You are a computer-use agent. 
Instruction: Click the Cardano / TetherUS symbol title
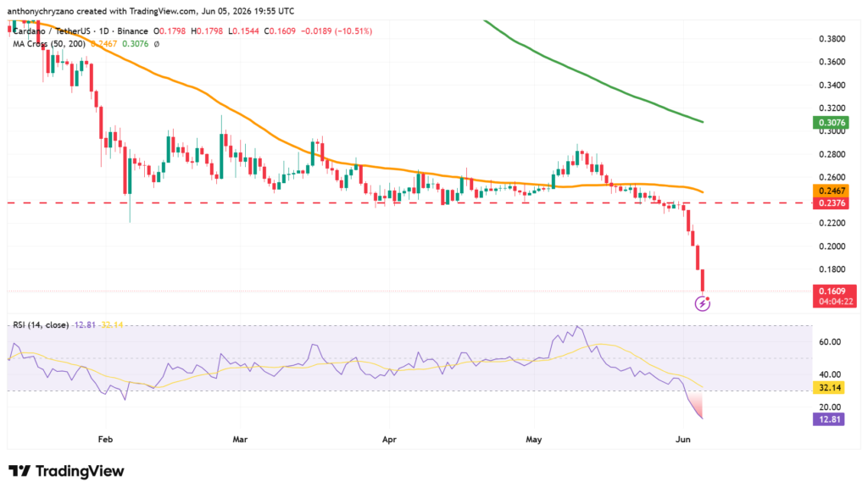point(52,31)
